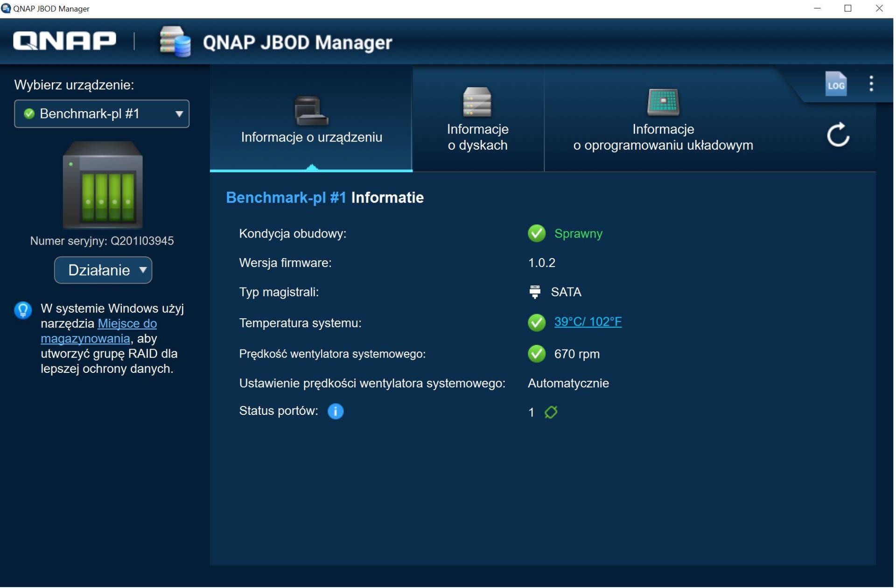Click the Benchmark-pl #1 Informatie heading
Screen dimensions: 896x588
click(325, 198)
